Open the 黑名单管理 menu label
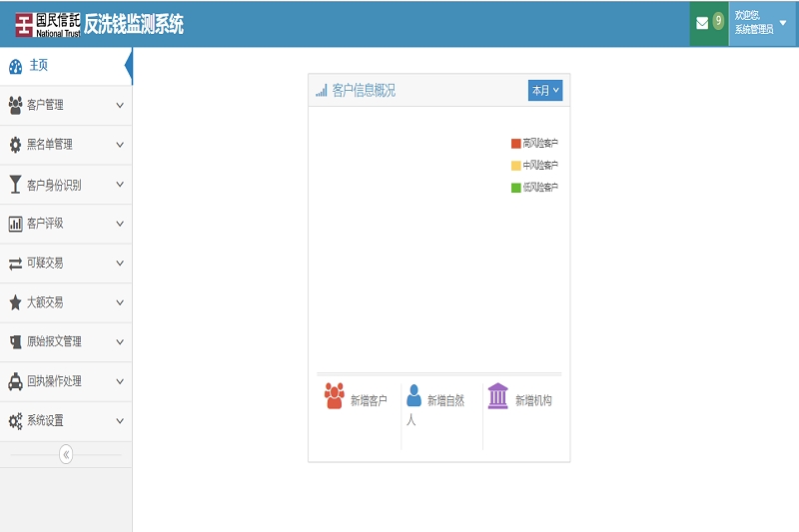The width and height of the screenshot is (799, 532). point(49,145)
